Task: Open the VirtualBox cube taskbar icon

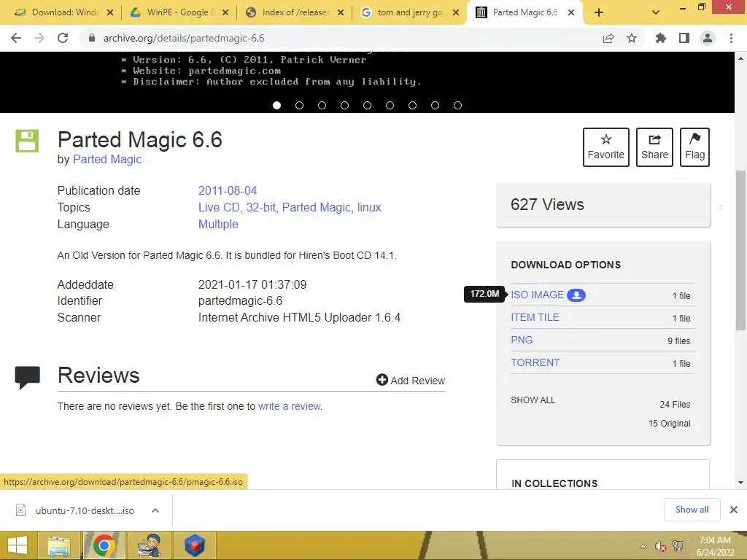Action: pos(195,545)
